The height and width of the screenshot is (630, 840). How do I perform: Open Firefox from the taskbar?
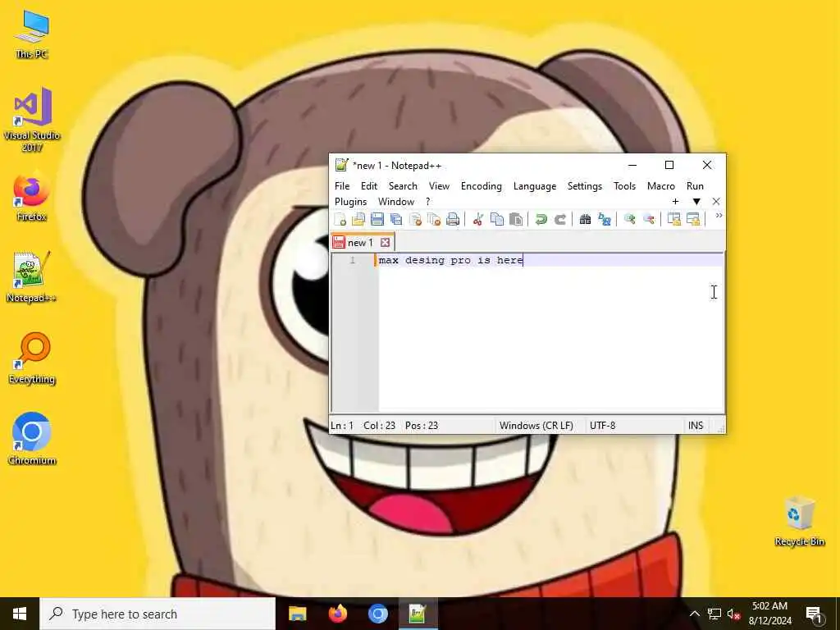337,614
